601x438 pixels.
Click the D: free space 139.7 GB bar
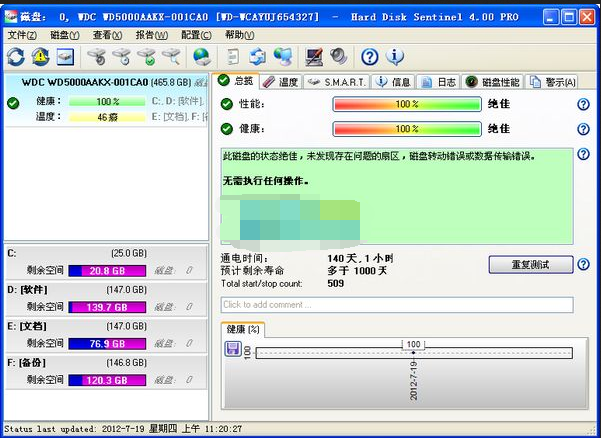point(107,307)
